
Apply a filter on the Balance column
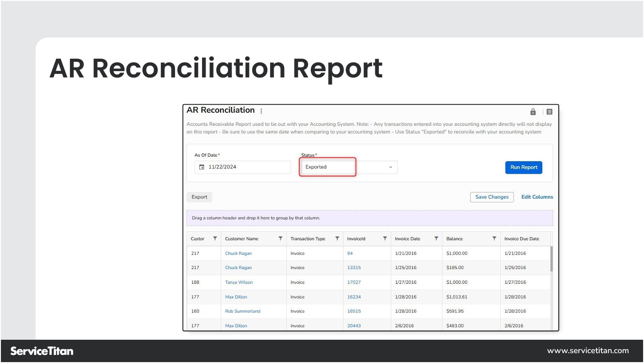point(494,239)
